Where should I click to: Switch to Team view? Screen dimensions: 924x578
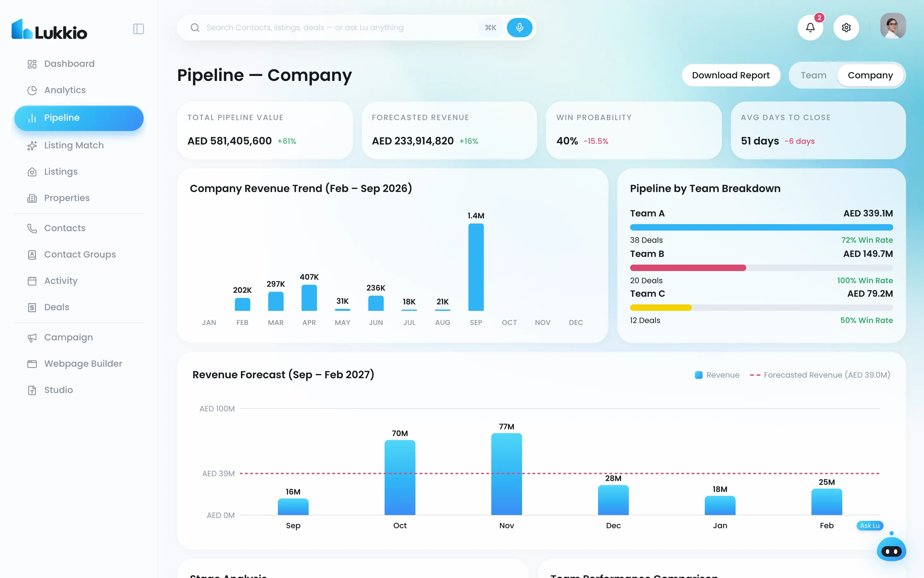tap(813, 75)
